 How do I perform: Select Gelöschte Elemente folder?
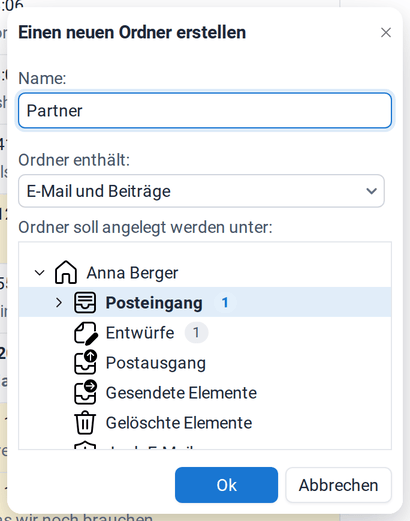[x=179, y=423]
